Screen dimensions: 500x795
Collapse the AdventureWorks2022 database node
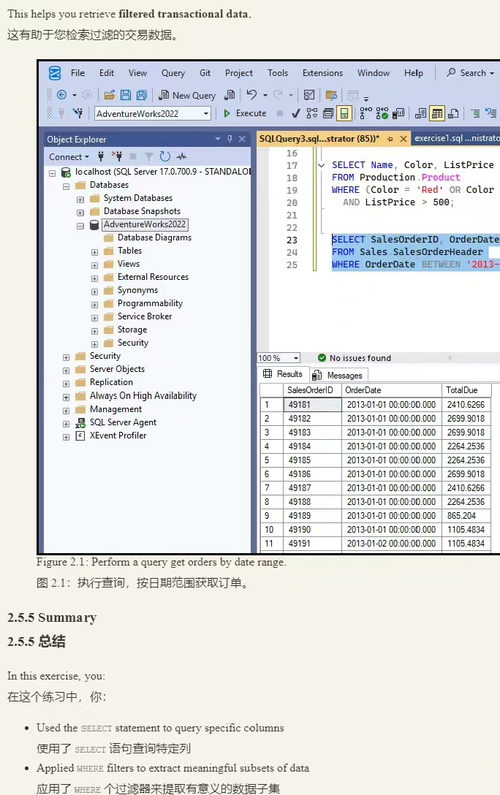click(x=80, y=226)
